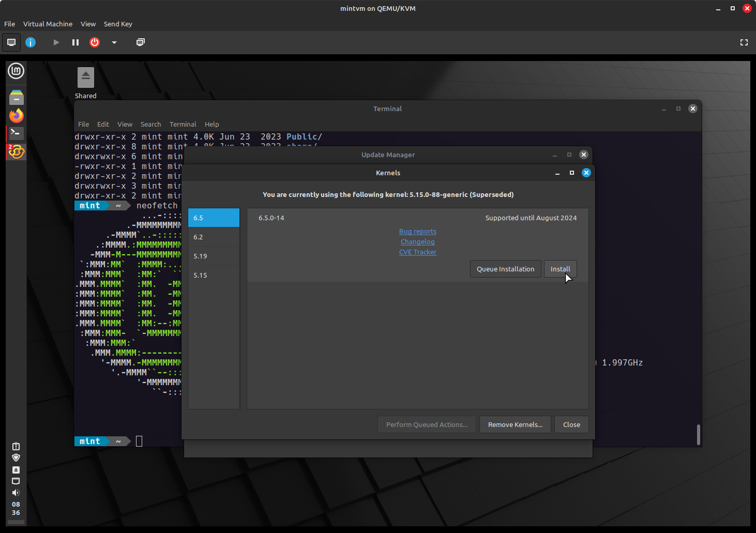Open the Terminal window Edit menu

(x=103, y=124)
